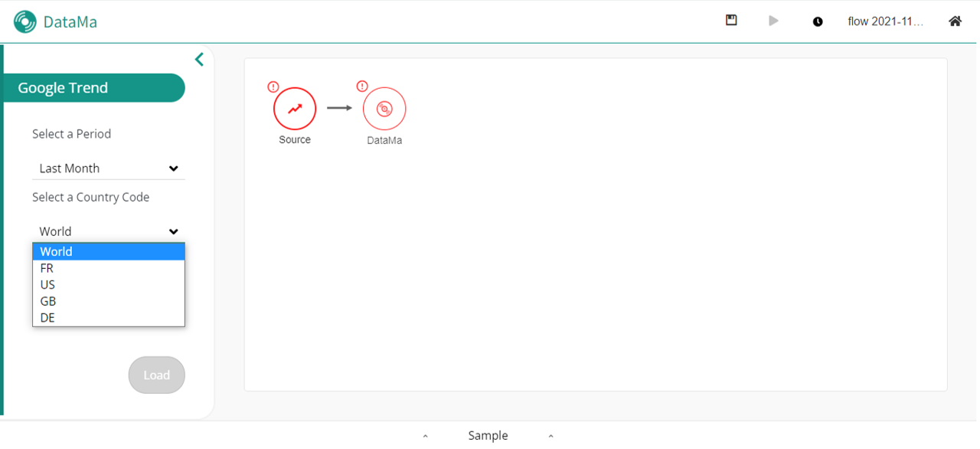Open flow history via clock icon
This screenshot has height=449, width=980.
[818, 21]
